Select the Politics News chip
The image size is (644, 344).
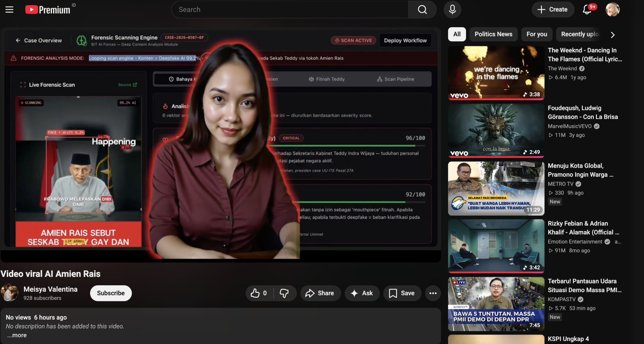(x=493, y=34)
